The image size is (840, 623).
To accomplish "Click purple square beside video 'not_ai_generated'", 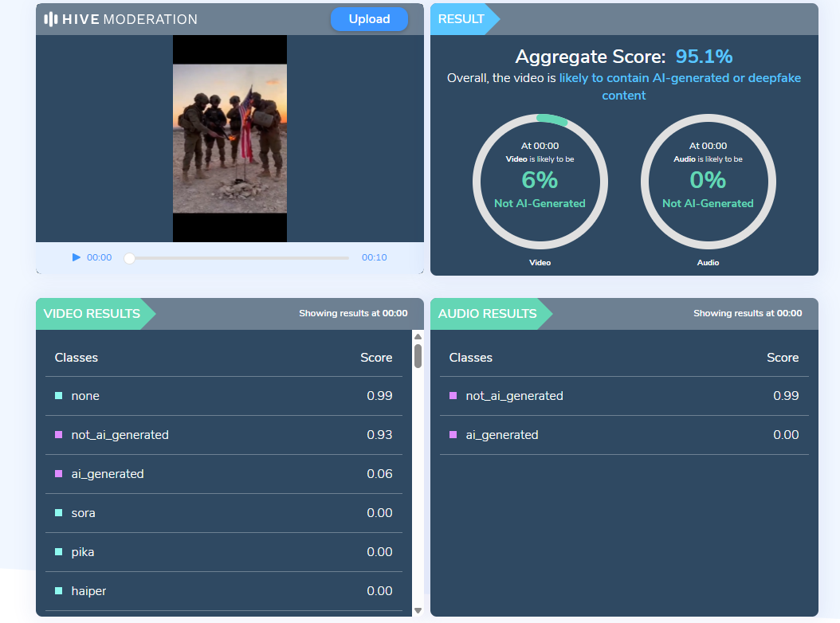I will [x=58, y=435].
